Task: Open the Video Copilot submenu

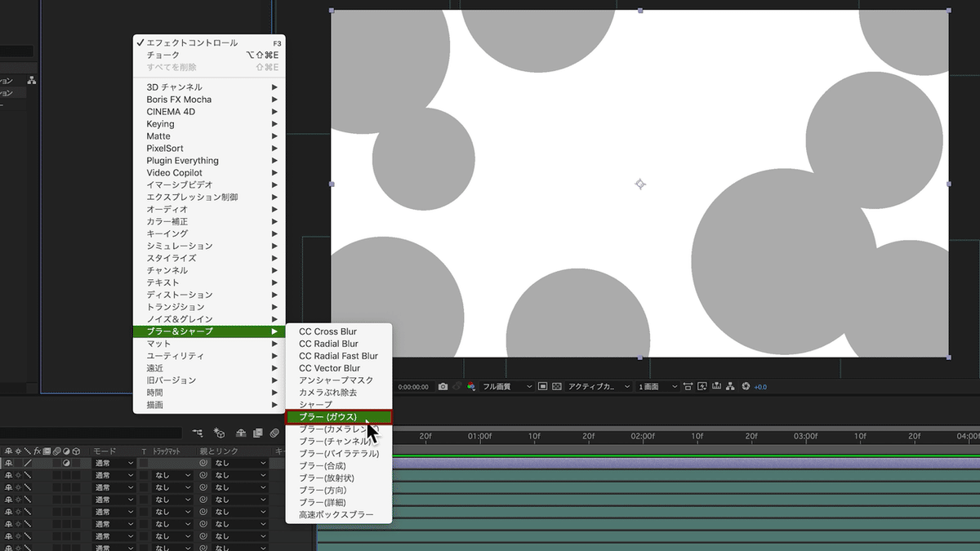Action: [x=209, y=173]
